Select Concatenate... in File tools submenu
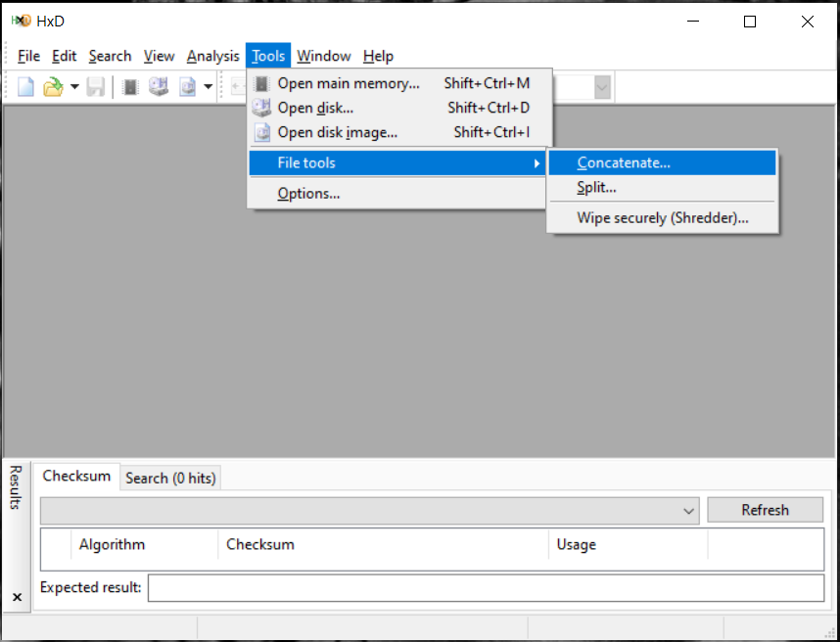The height and width of the screenshot is (642, 840). [x=662, y=162]
